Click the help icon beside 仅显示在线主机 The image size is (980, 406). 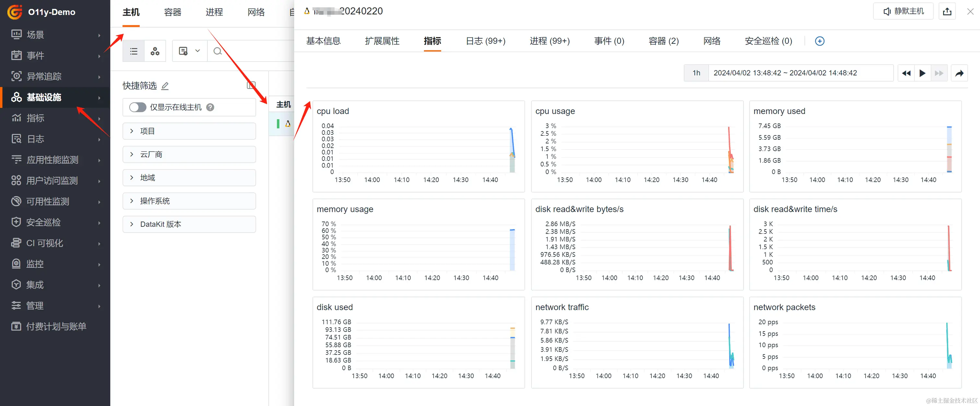[210, 107]
